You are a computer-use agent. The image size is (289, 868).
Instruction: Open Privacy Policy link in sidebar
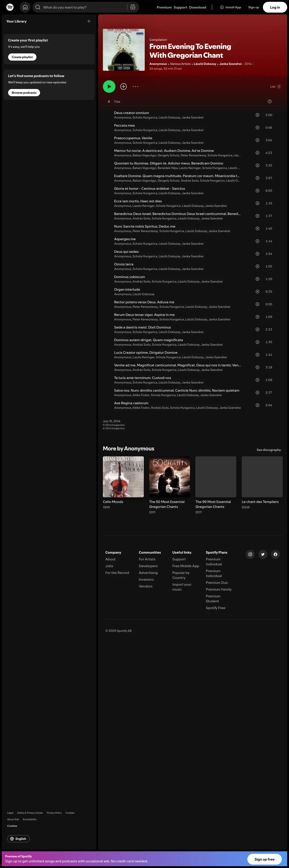click(54, 813)
